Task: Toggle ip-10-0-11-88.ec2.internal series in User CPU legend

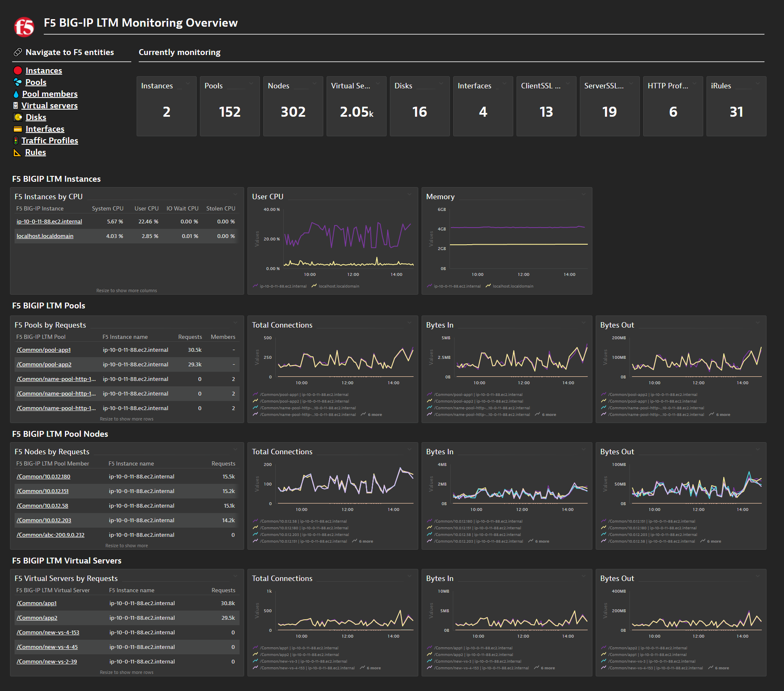Action: tap(280, 286)
